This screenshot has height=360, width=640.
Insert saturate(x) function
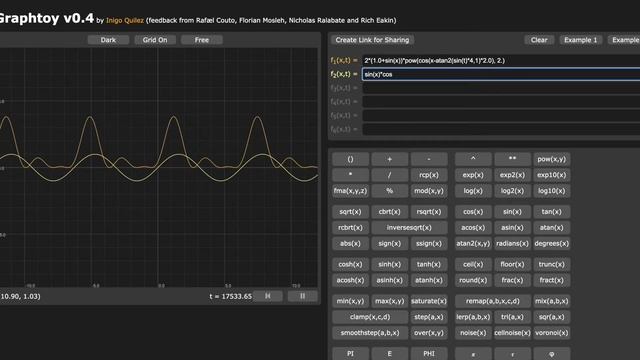(x=429, y=301)
